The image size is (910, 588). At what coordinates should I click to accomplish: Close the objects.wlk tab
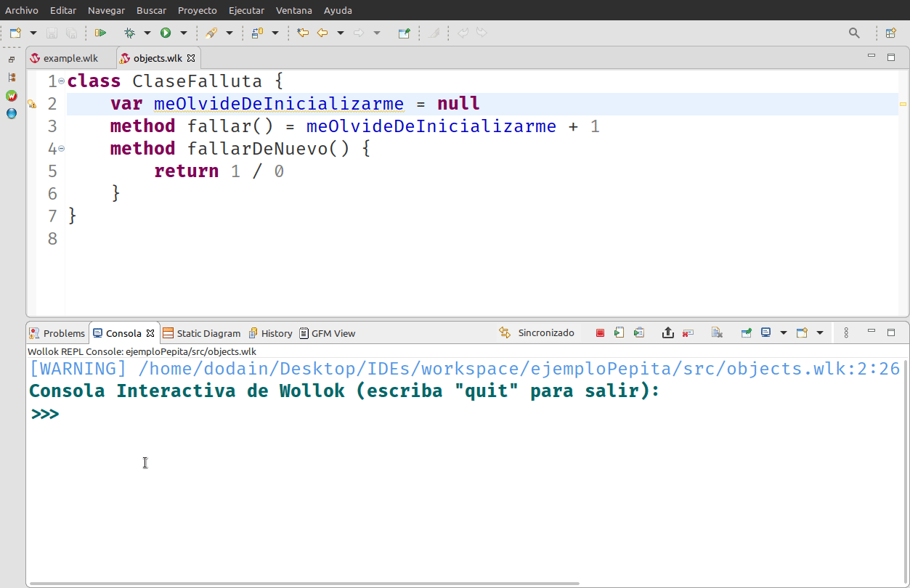pyautogui.click(x=192, y=58)
